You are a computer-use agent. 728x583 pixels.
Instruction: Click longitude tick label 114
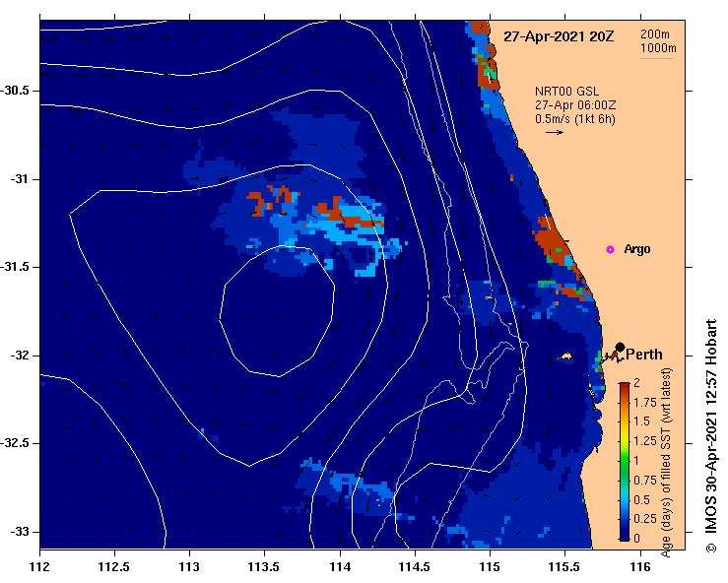(340, 567)
